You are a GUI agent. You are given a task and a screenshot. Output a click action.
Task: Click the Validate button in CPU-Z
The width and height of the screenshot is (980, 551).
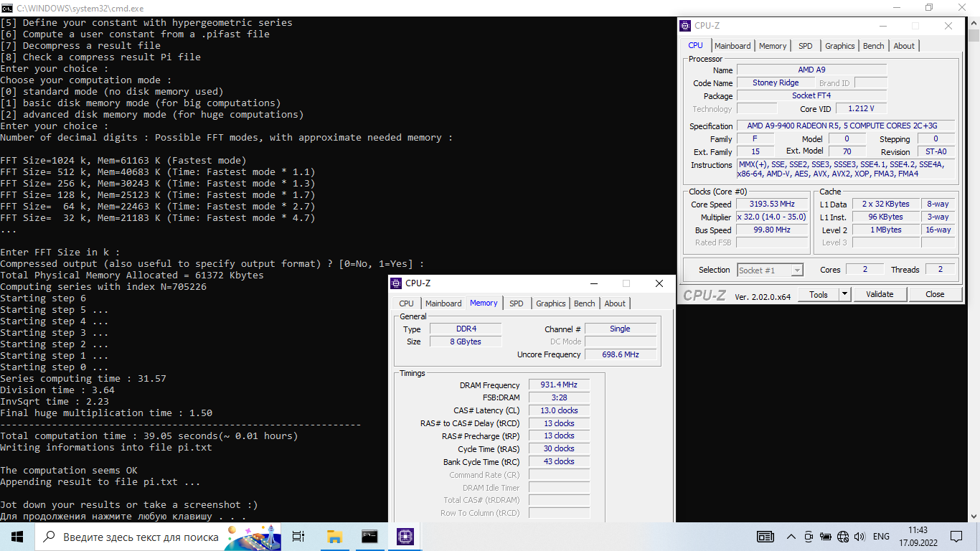click(x=880, y=294)
